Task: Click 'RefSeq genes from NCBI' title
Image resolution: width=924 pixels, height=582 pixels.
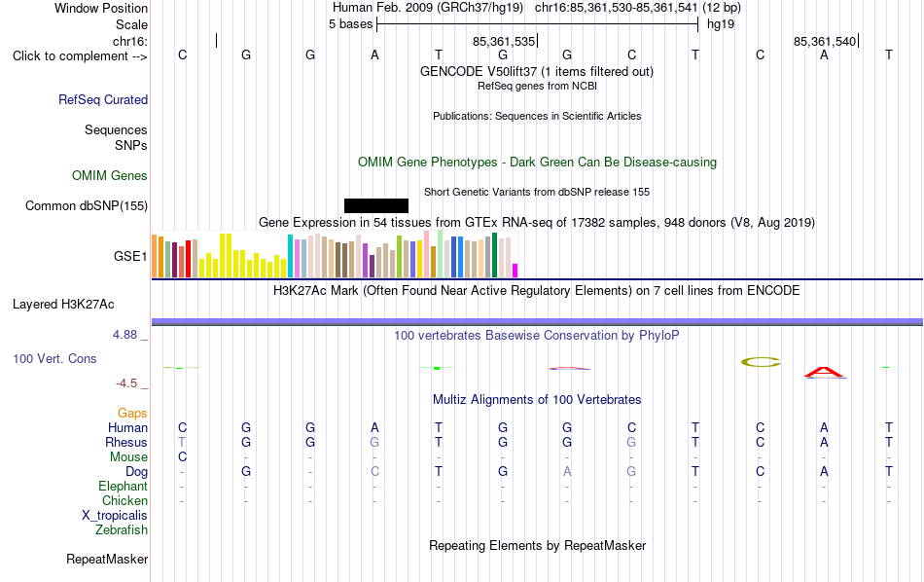Action: (x=538, y=86)
